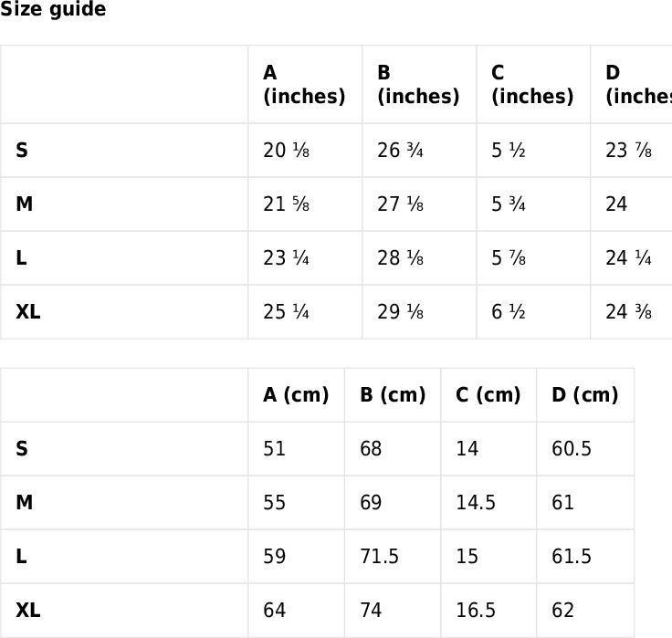Select the 16.5 cm cell

point(476,611)
